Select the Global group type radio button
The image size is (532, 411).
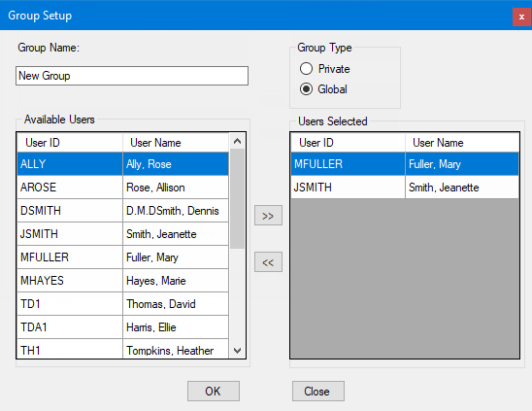(306, 89)
